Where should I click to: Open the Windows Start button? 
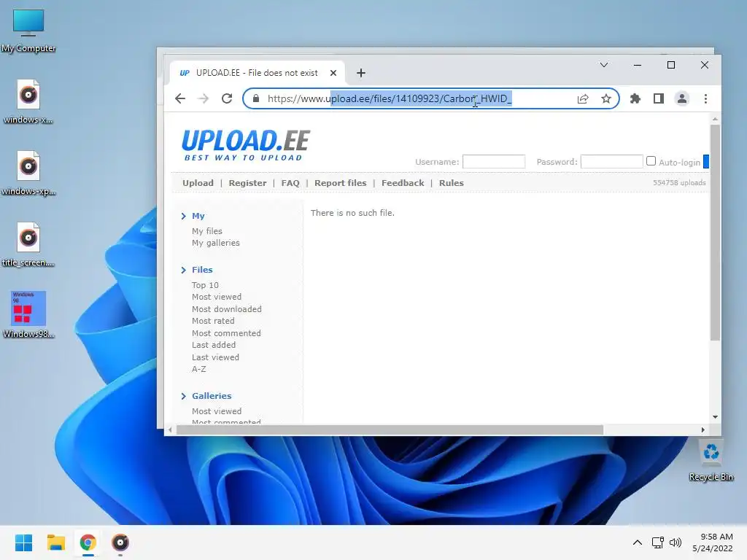click(24, 542)
